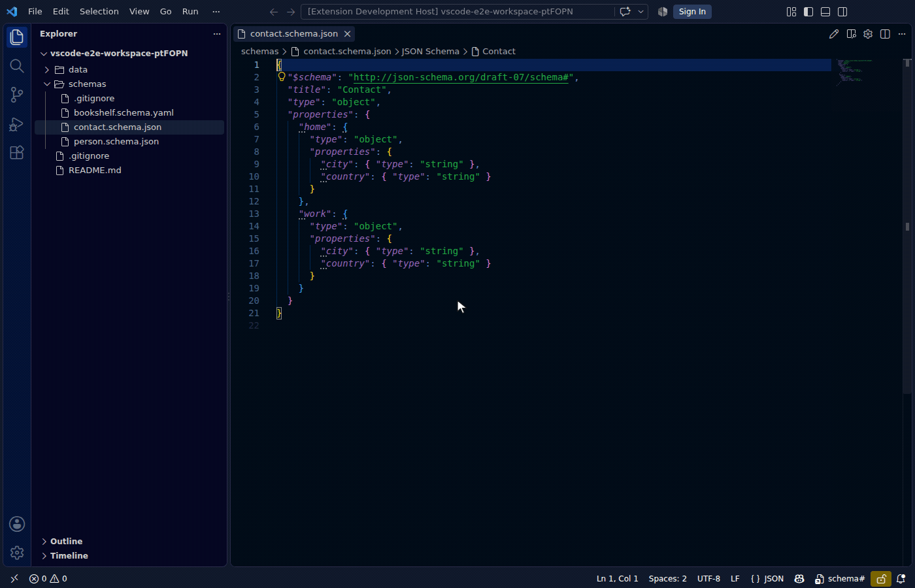Go forward with the navigation arrow
The image size is (915, 588).
pyautogui.click(x=291, y=12)
